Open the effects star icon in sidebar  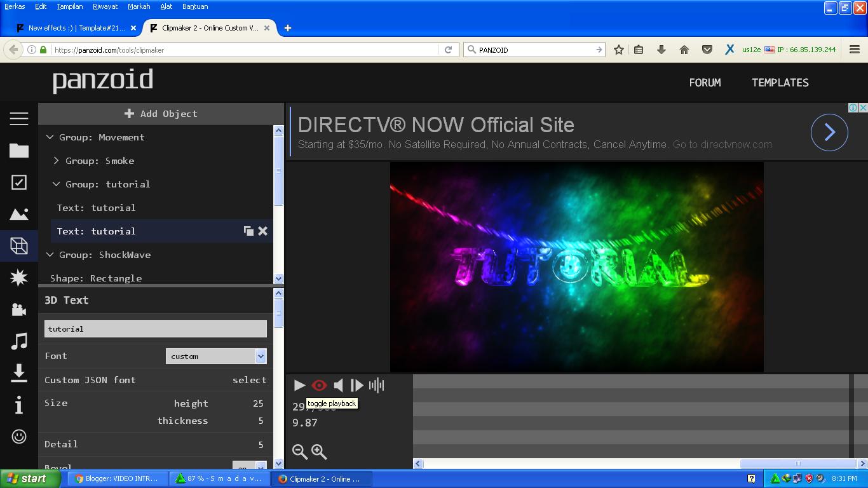(x=19, y=278)
